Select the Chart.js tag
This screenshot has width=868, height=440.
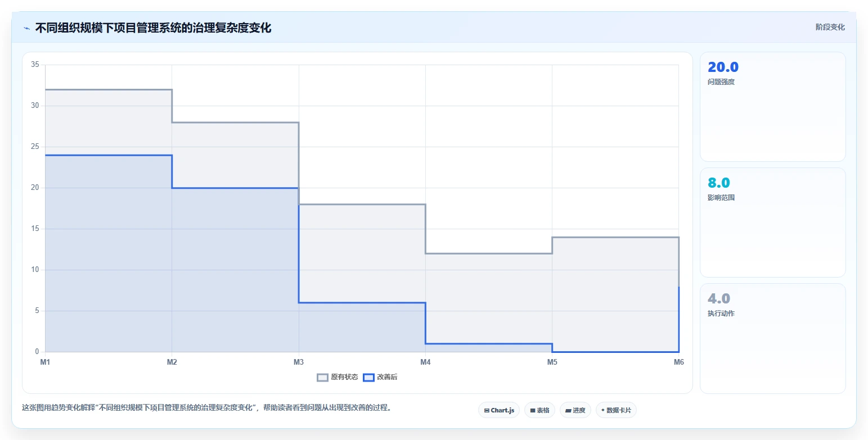tap(499, 410)
